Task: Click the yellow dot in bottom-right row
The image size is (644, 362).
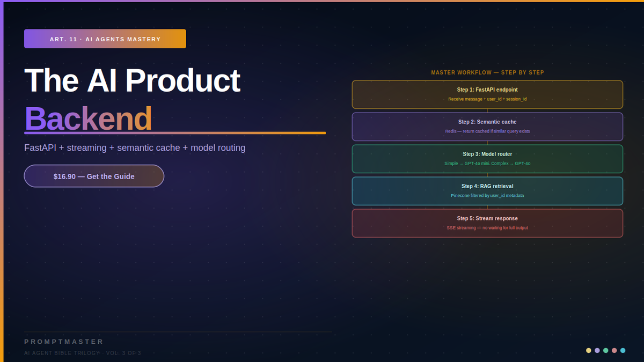Action: (x=589, y=350)
